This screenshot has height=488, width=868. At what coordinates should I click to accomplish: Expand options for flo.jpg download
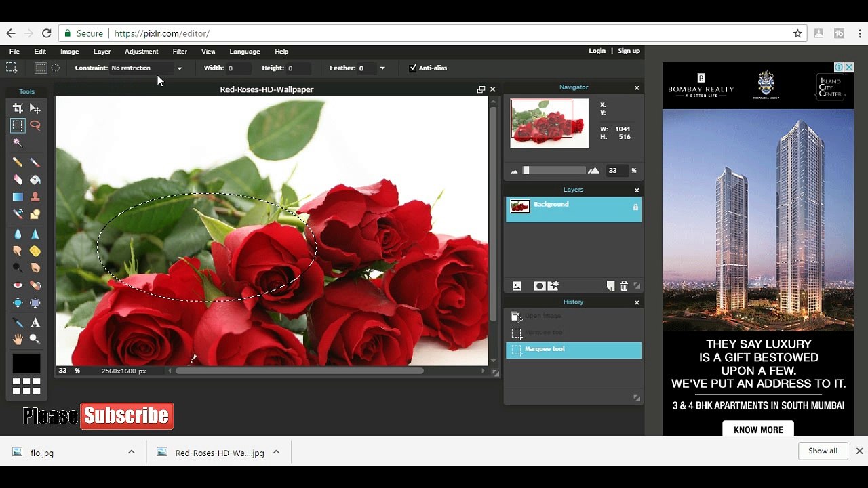(132, 452)
